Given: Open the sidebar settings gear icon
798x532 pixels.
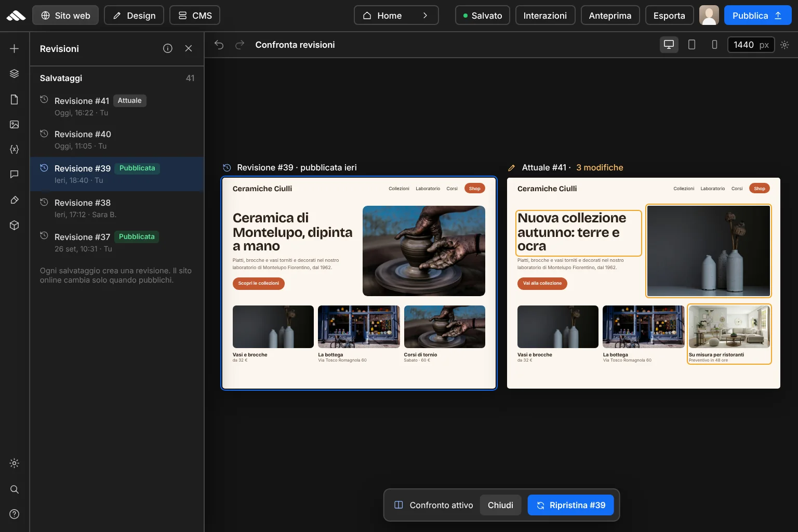Looking at the screenshot, I should pyautogui.click(x=15, y=463).
